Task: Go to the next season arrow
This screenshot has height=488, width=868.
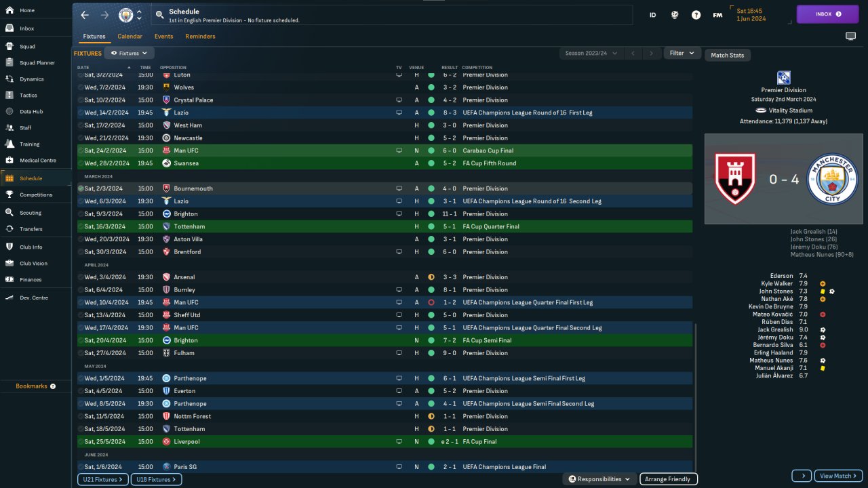Action: (652, 53)
